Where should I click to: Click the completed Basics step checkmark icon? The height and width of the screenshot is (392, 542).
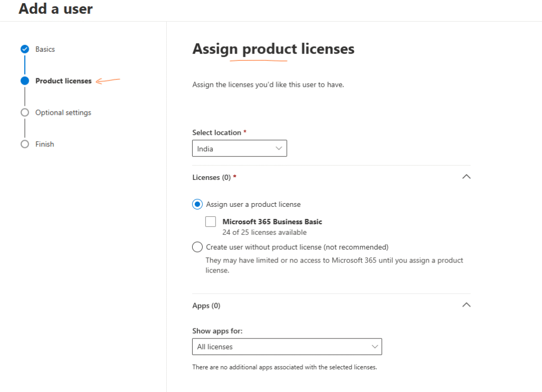(24, 49)
